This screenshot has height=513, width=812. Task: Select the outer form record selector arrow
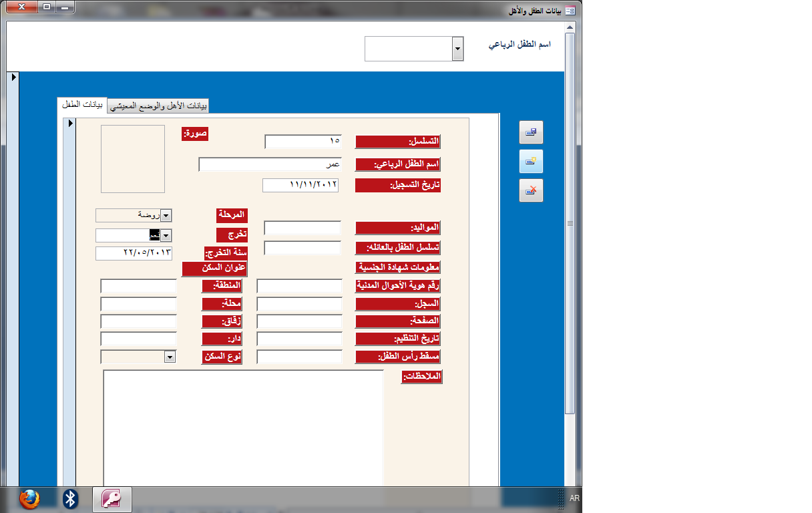[x=14, y=78]
